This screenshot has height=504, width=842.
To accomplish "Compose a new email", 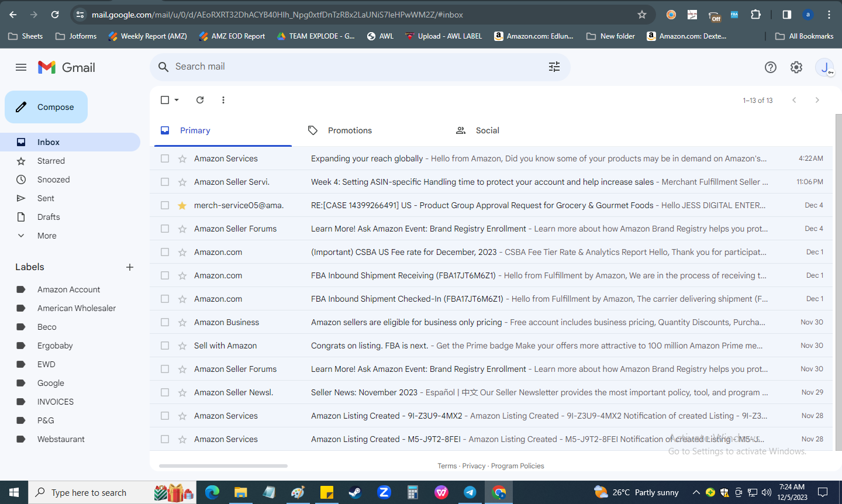I will [46, 107].
